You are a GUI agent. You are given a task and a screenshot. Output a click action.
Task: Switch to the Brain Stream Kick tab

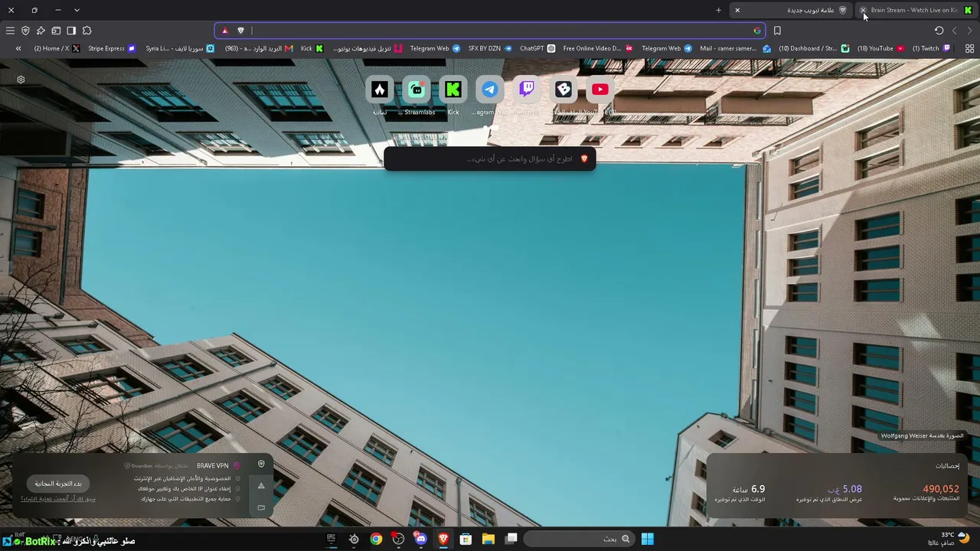point(916,10)
